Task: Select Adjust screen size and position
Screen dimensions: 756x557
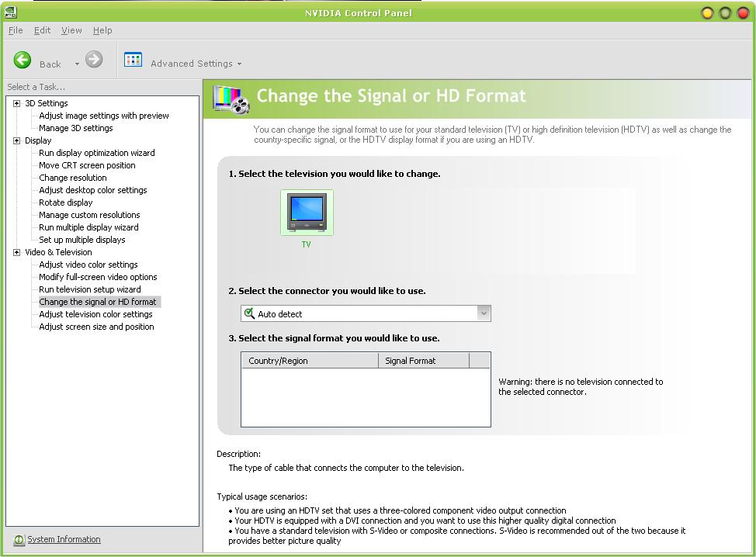Action: click(x=96, y=327)
